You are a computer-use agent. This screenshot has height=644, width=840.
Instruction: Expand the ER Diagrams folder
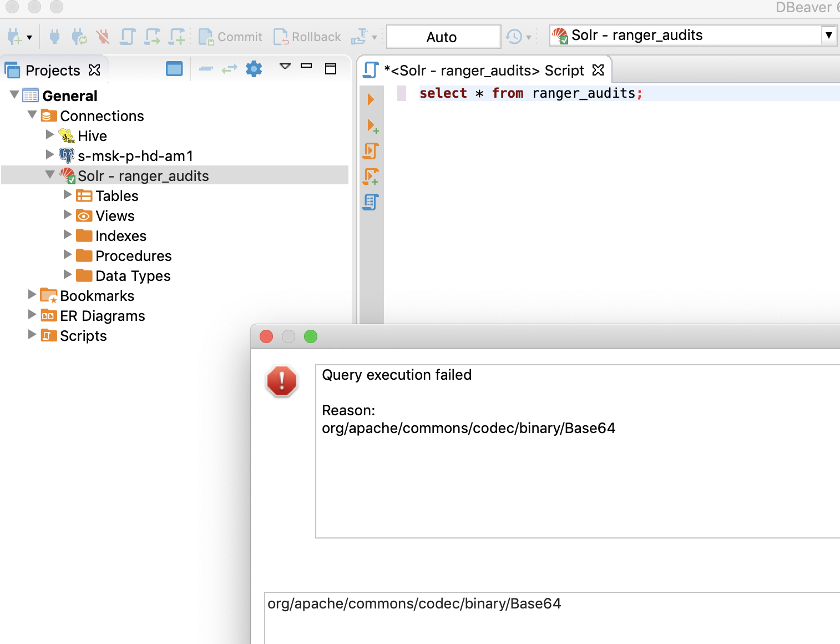click(x=32, y=314)
